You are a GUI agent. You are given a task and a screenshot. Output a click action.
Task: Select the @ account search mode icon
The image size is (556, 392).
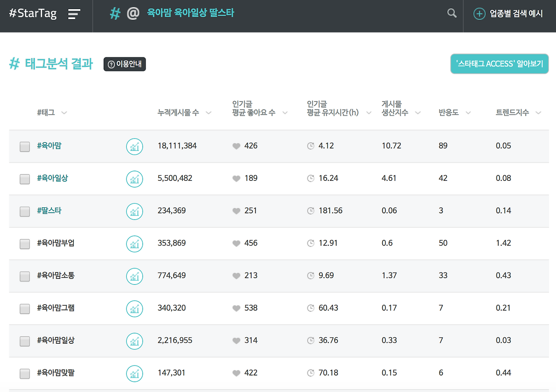click(x=133, y=13)
